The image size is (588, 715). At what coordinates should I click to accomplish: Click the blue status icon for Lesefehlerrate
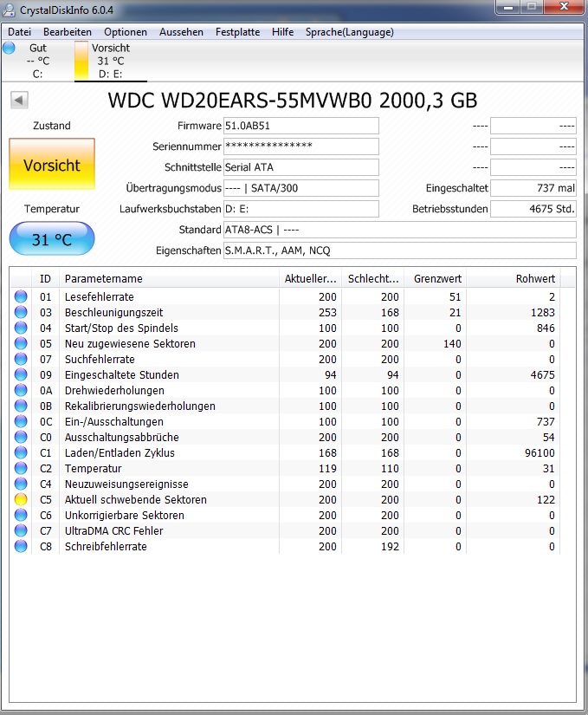click(21, 296)
